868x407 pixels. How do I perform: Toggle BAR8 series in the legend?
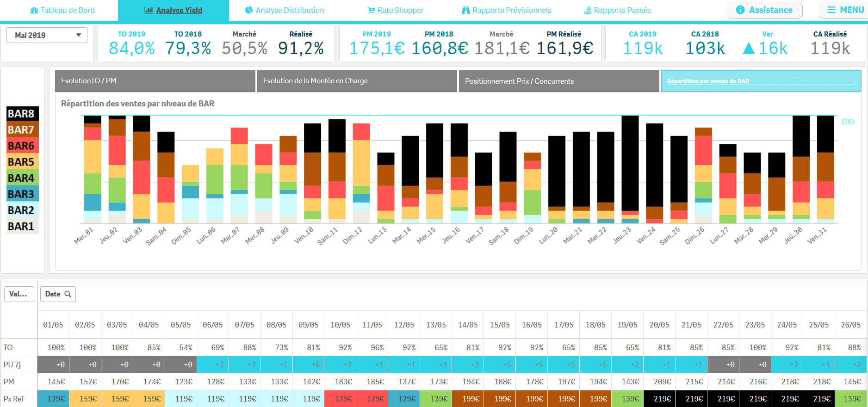(21, 114)
